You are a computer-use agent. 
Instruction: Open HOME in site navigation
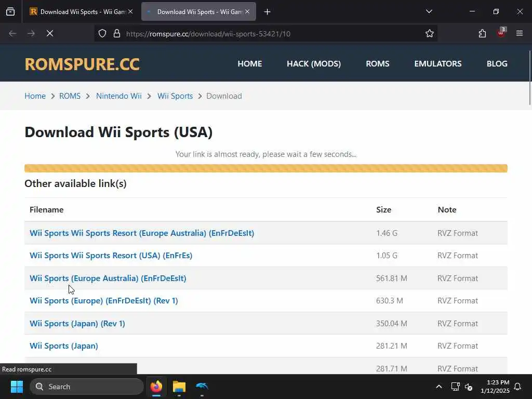[x=250, y=63]
